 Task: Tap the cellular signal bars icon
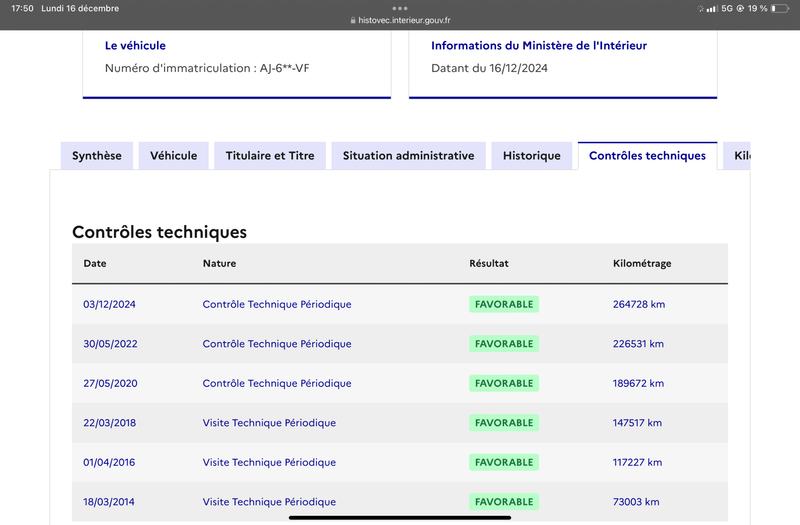tap(712, 9)
